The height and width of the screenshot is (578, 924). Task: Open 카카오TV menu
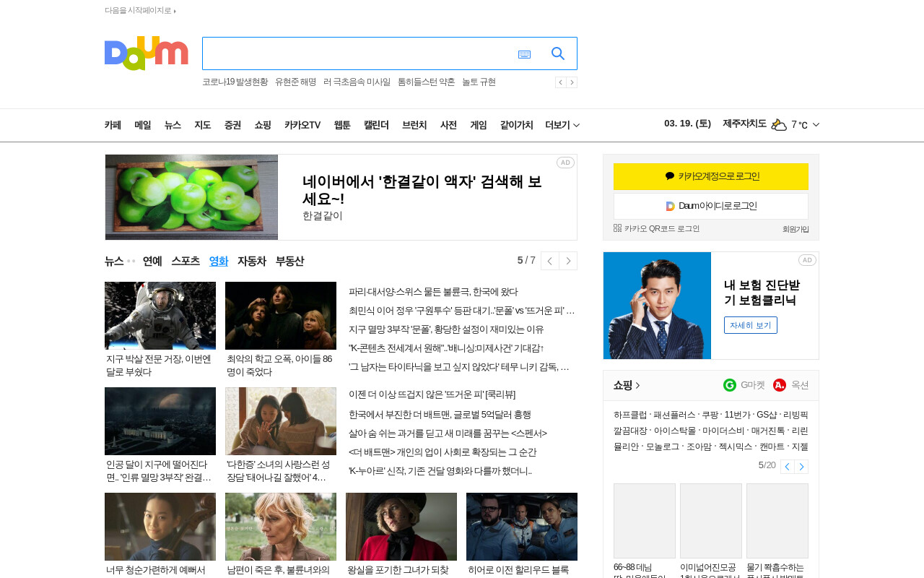pos(302,125)
